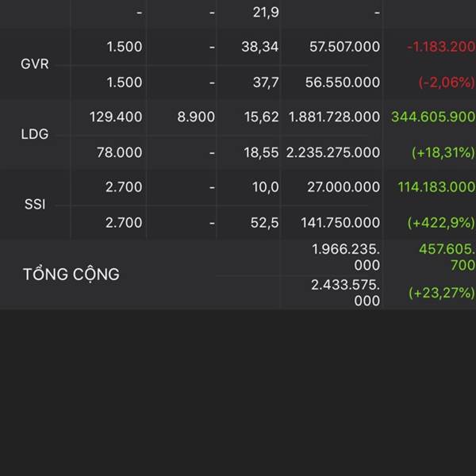476x476 pixels.
Task: Tap LDG pending value 8.900
Action: pos(196,117)
